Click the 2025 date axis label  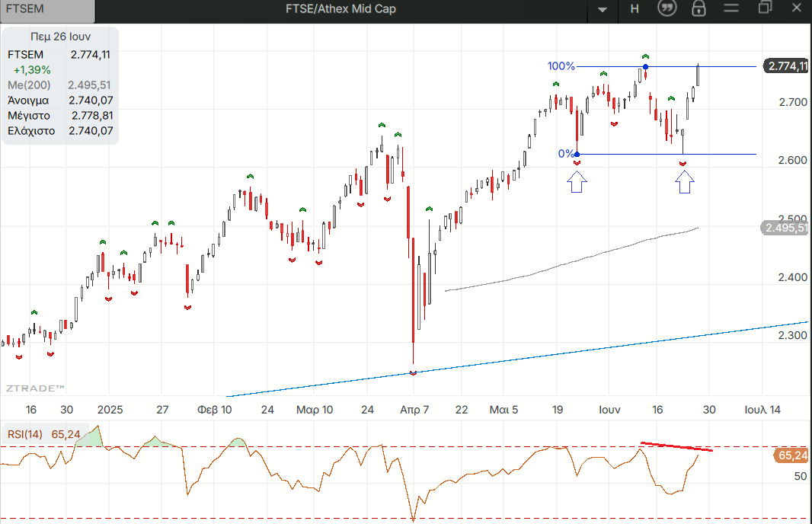[x=110, y=410]
